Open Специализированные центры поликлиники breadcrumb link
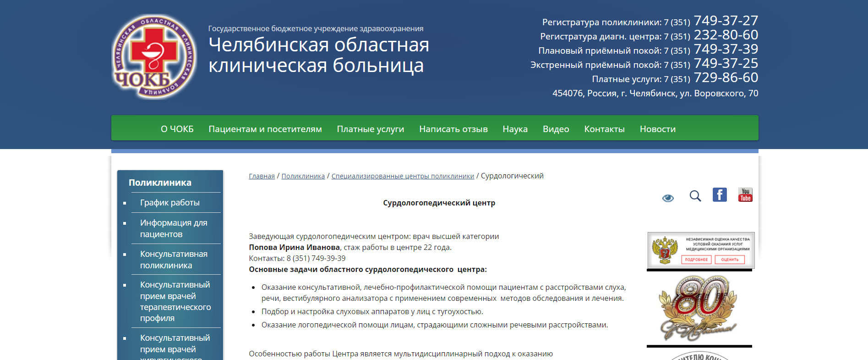This screenshot has width=868, height=360. 403,176
